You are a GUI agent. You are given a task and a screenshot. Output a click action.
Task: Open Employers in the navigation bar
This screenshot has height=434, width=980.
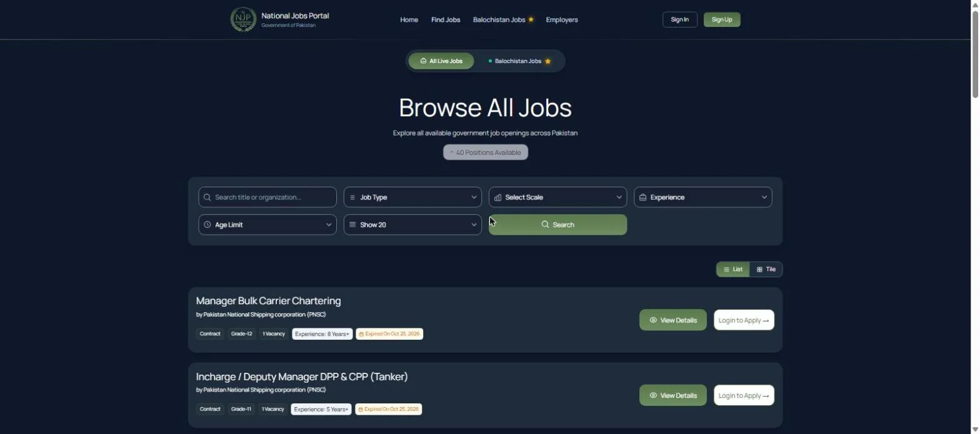(x=562, y=20)
